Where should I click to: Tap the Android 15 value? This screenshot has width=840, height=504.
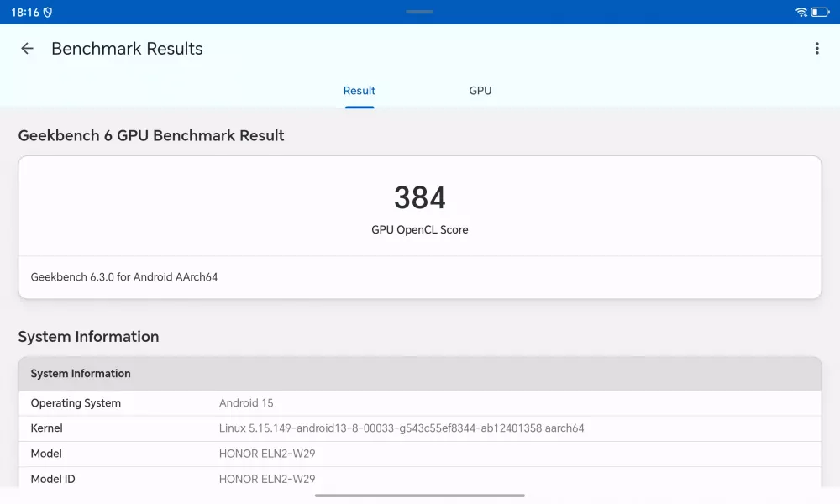tap(246, 403)
